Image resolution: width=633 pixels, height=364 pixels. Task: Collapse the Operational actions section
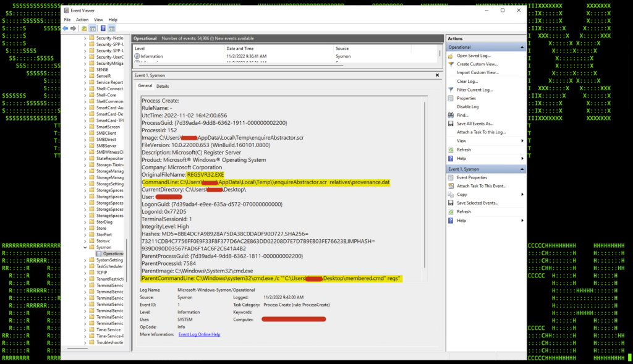click(x=522, y=46)
